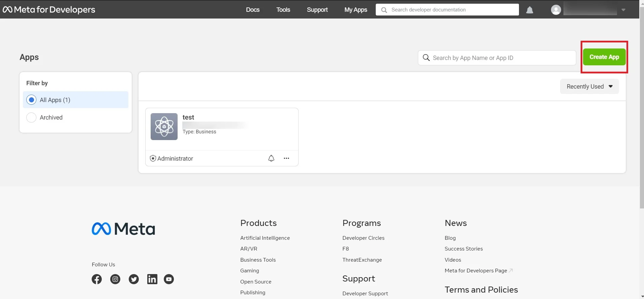Screen dimensions: 644x299
Task: Go to My Apps
Action: tap(356, 10)
